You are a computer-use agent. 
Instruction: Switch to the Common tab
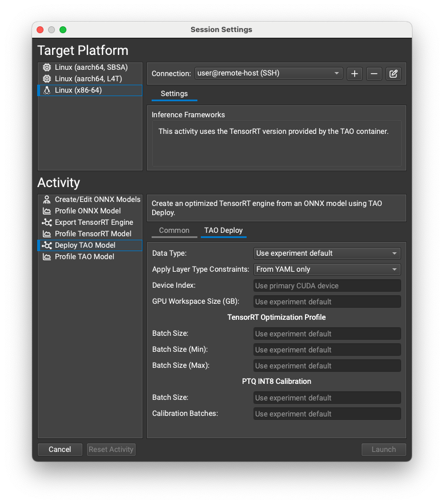click(175, 231)
